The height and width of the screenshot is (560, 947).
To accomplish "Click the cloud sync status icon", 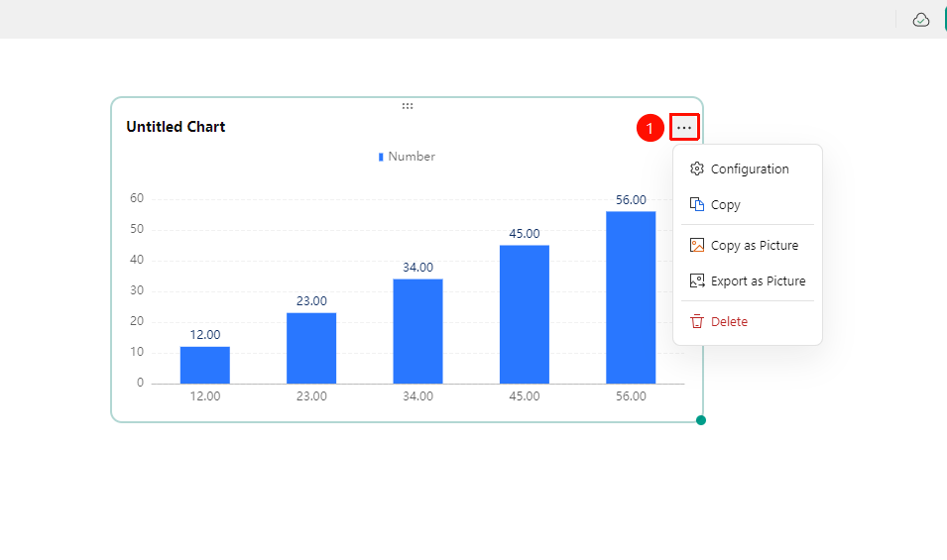I will click(x=921, y=20).
